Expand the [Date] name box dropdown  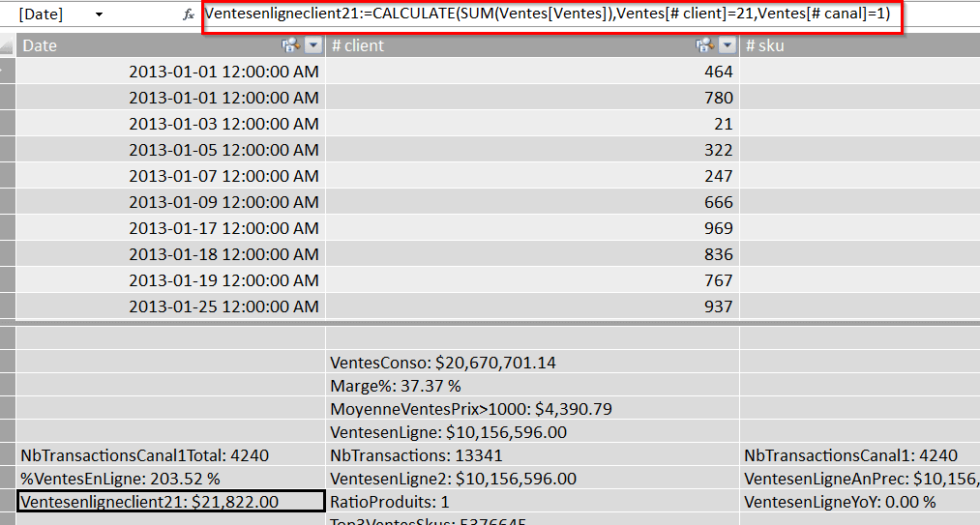point(99,15)
